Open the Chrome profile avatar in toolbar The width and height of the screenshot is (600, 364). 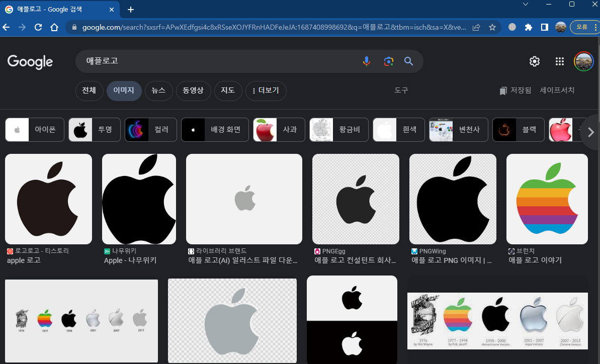[x=561, y=27]
